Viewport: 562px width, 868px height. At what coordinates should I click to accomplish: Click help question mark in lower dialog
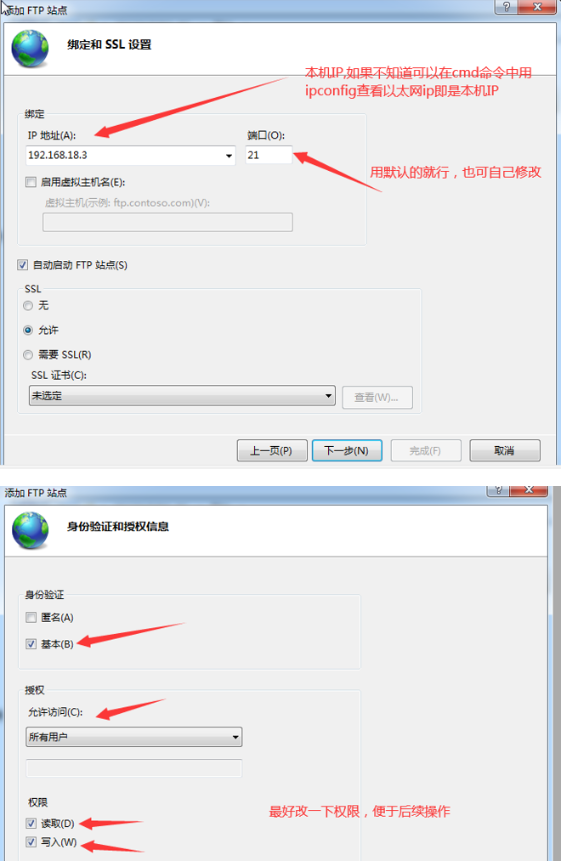(x=498, y=490)
